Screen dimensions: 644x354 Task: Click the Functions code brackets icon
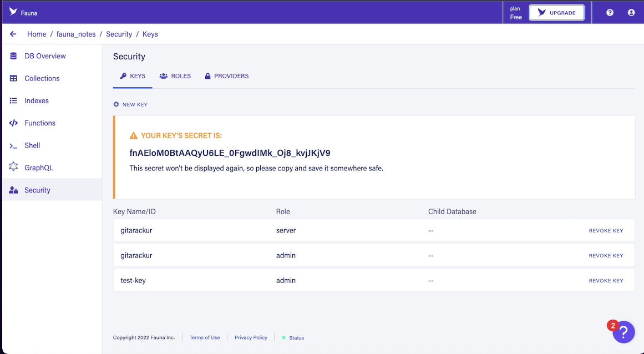pyautogui.click(x=13, y=123)
